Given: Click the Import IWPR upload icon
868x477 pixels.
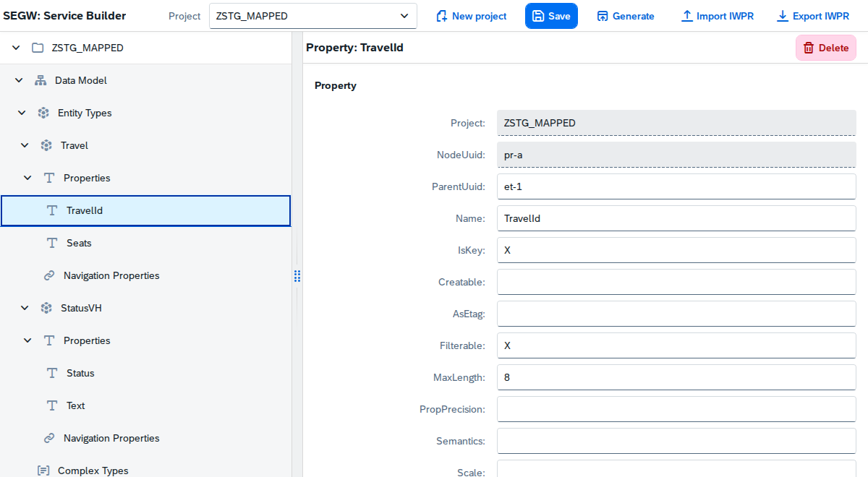Looking at the screenshot, I should tap(687, 16).
